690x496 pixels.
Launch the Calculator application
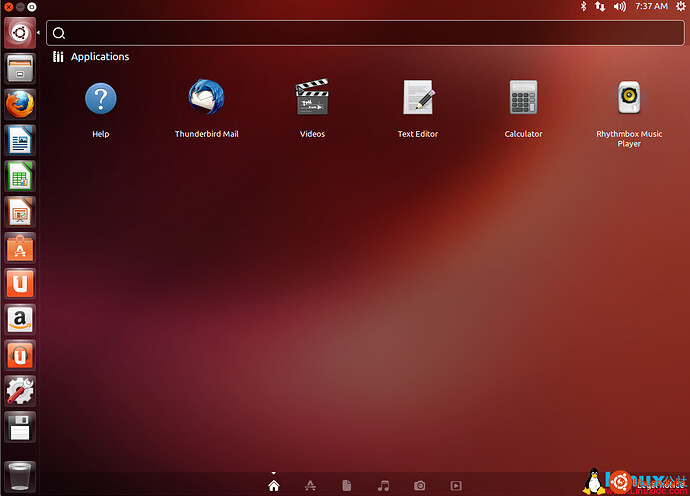(523, 99)
